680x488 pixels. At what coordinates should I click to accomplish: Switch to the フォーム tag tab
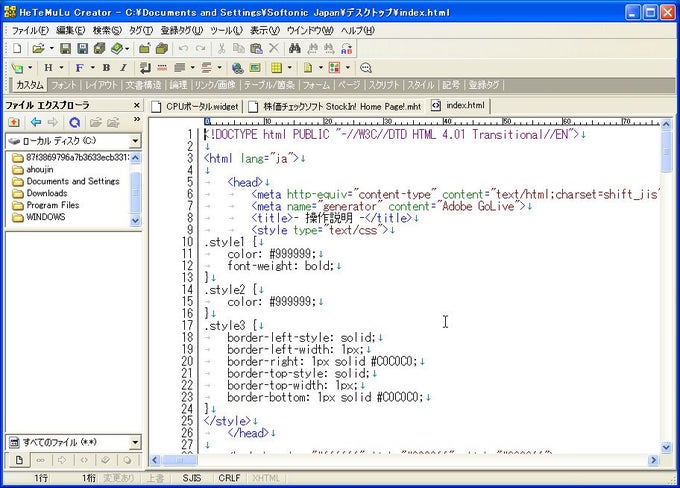point(316,85)
